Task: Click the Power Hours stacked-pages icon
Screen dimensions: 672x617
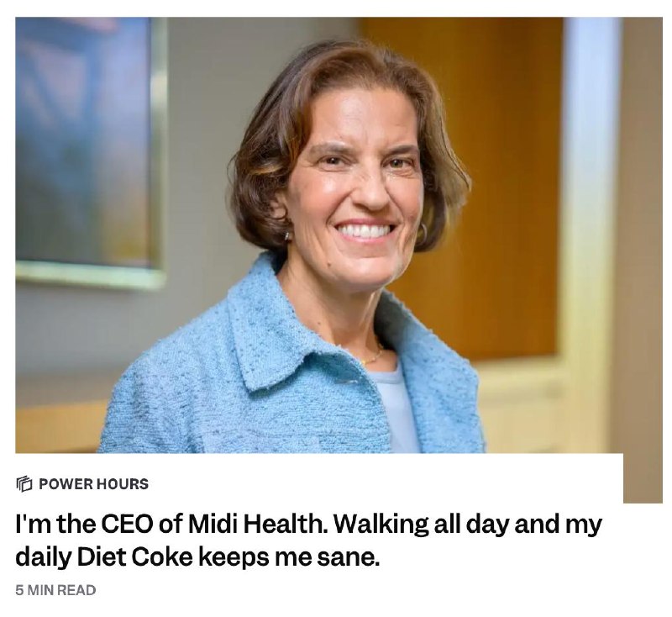Action: point(24,483)
